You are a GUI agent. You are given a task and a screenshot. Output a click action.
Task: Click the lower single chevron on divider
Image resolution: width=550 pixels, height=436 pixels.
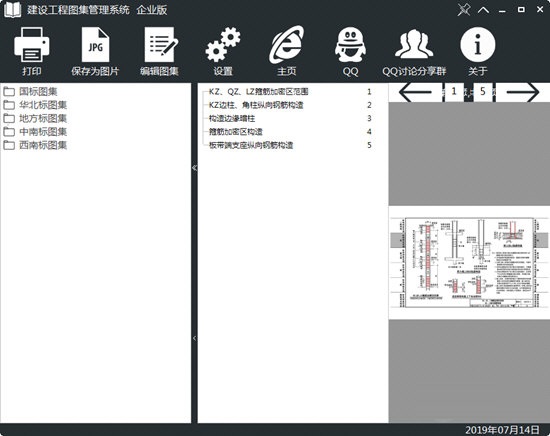point(194,338)
